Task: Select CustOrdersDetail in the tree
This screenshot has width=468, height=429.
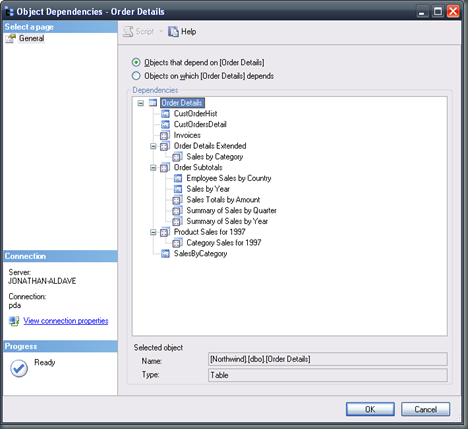Action: pos(200,124)
